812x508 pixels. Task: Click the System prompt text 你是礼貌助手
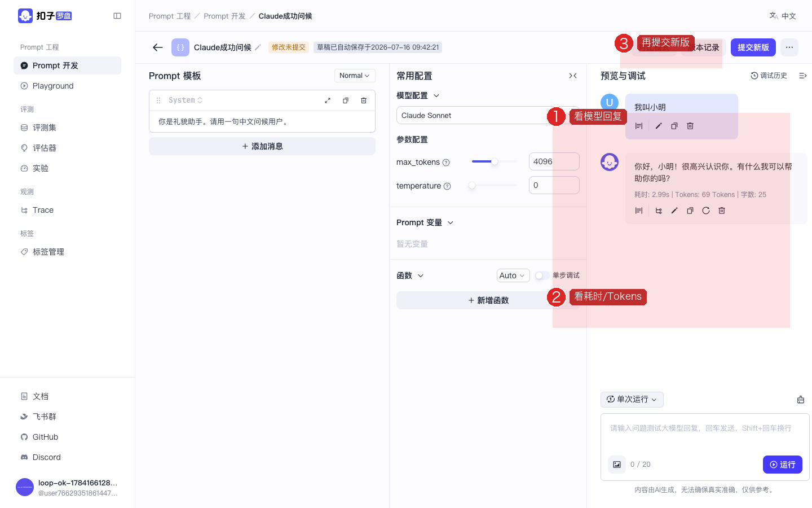click(224, 121)
